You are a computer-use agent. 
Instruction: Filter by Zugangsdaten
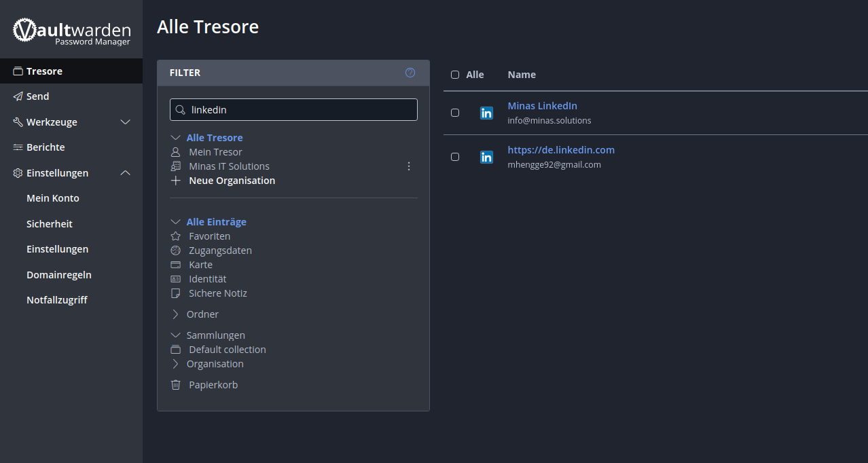(220, 251)
